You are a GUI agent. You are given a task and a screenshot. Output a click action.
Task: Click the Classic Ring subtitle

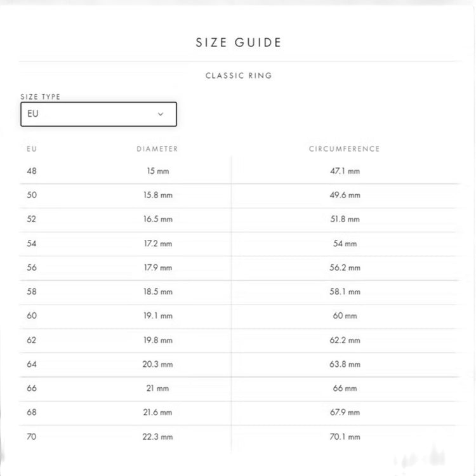(x=239, y=76)
